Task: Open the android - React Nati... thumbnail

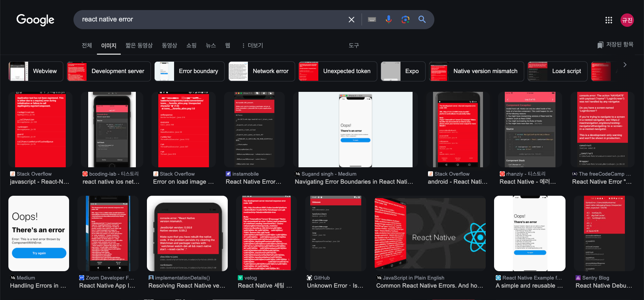Action: (458, 129)
